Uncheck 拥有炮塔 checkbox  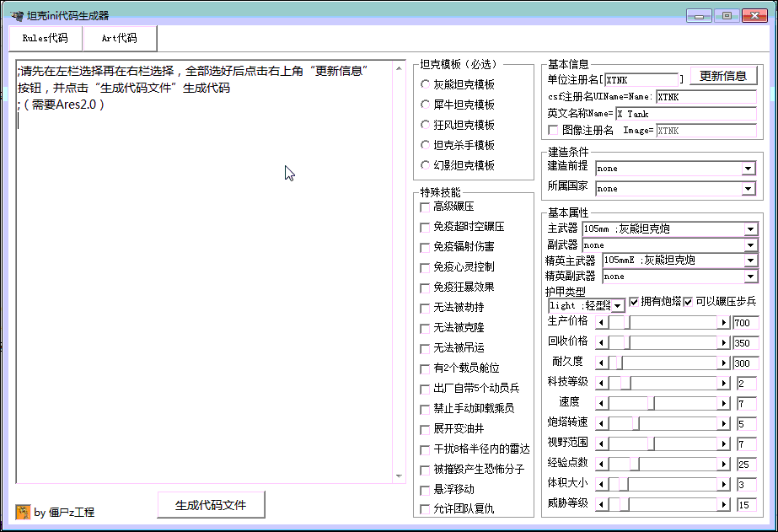point(634,302)
